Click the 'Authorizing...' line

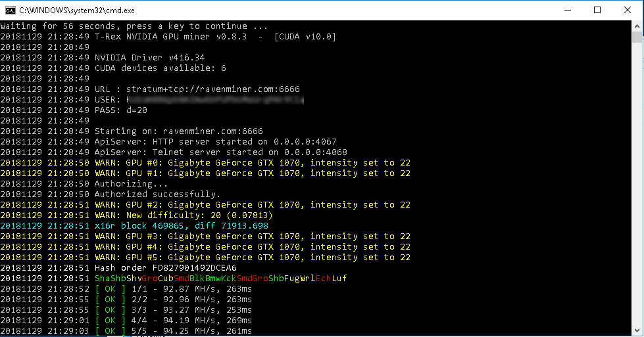[84, 184]
